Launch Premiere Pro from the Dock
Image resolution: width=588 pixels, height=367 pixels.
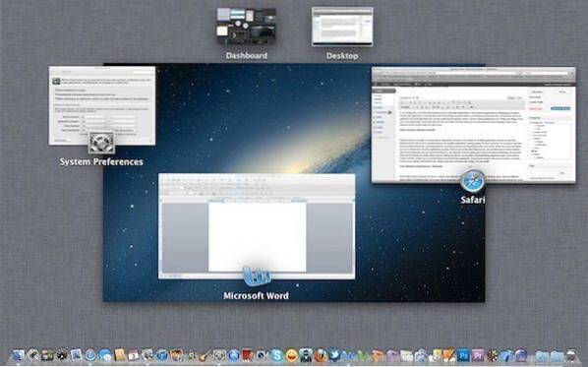click(478, 355)
